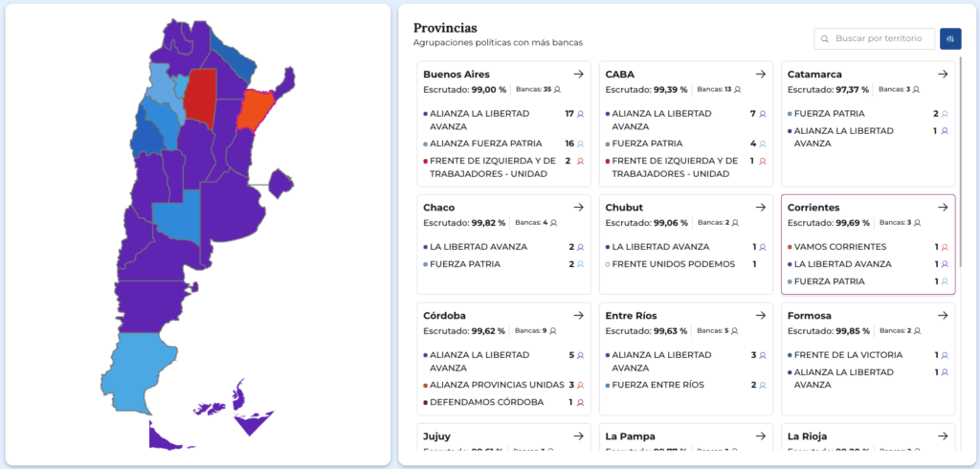This screenshot has width=980, height=469.
Task: Open Entre Ríos details arrow
Action: point(760,315)
